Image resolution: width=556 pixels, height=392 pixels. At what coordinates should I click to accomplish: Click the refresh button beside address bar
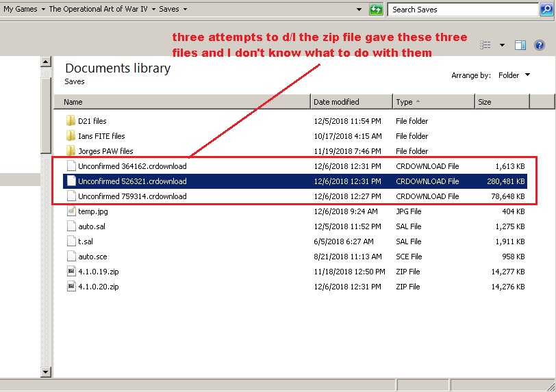pyautogui.click(x=376, y=10)
